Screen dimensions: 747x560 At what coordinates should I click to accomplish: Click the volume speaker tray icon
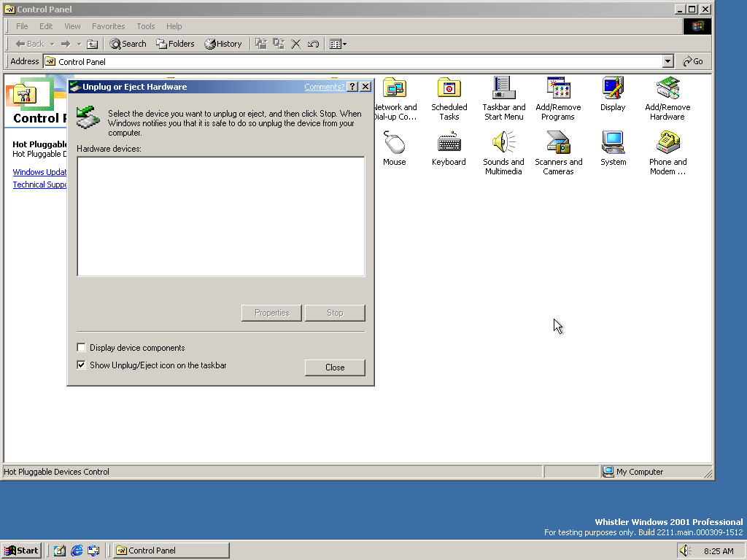[x=685, y=551]
